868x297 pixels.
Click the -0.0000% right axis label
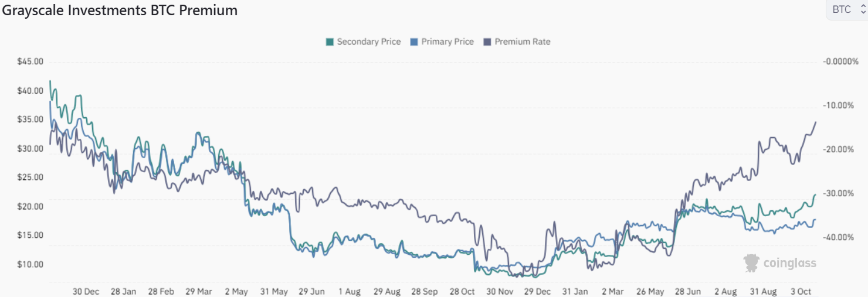pos(840,62)
